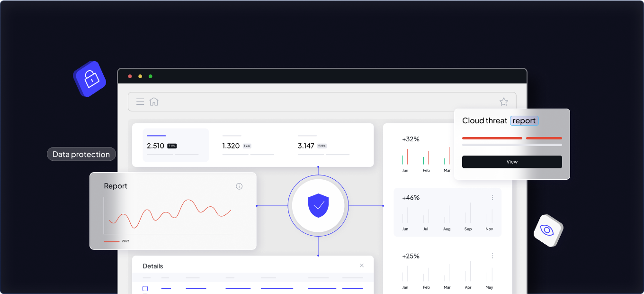Click the +46% chart label
This screenshot has height=294, width=644.
[411, 197]
